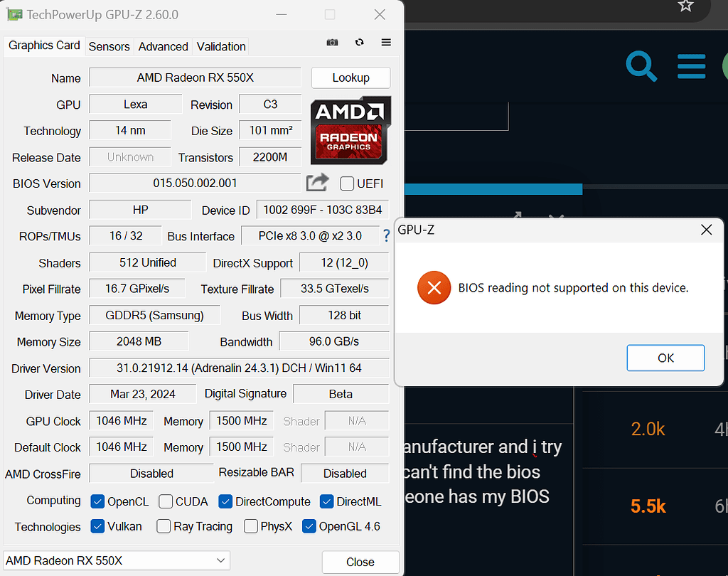
Task: Click the Pixel Fillrate value 16.7 GPixel/s
Action: click(137, 289)
